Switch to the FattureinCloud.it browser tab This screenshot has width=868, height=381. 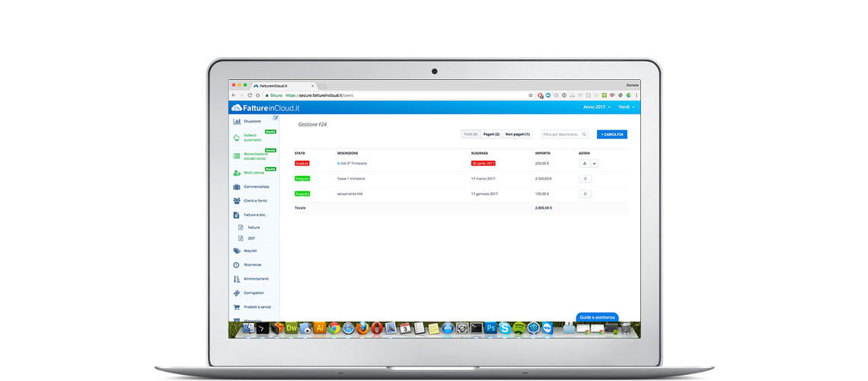pos(283,86)
